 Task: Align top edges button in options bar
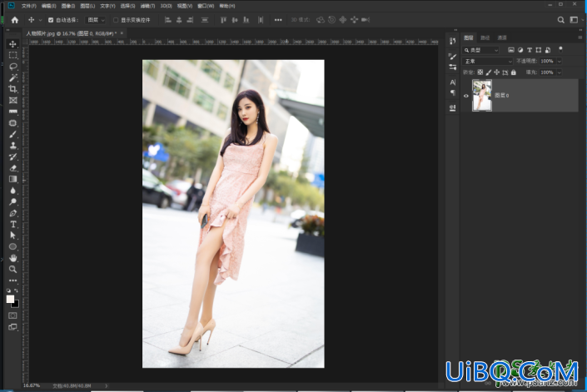point(223,20)
